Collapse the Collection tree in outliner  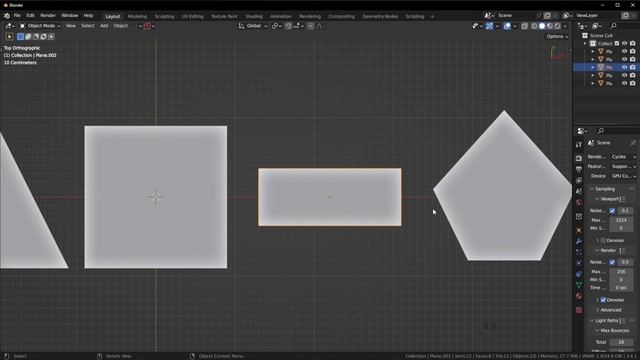point(585,43)
